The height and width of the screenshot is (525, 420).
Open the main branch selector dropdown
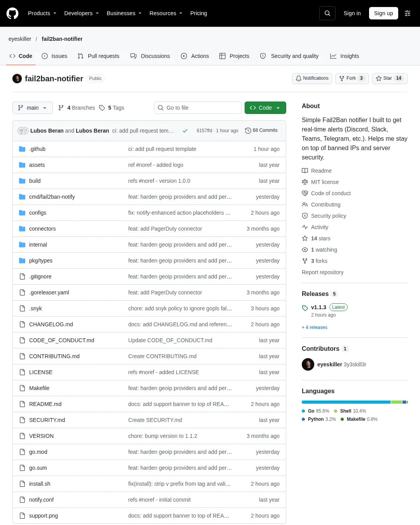(33, 108)
